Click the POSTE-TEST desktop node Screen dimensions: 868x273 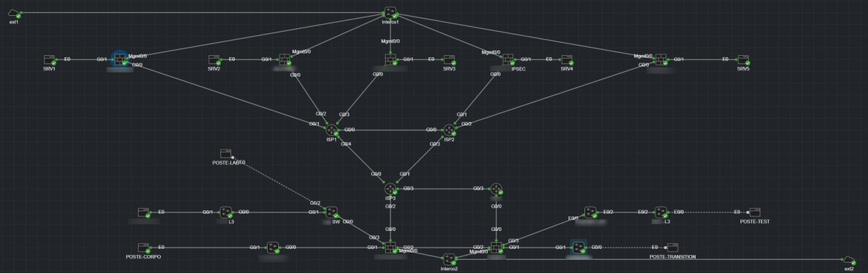(754, 212)
